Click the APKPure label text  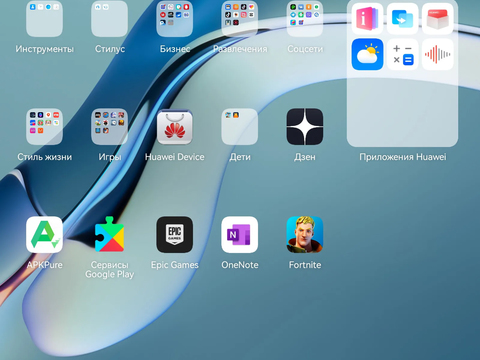pos(44,265)
